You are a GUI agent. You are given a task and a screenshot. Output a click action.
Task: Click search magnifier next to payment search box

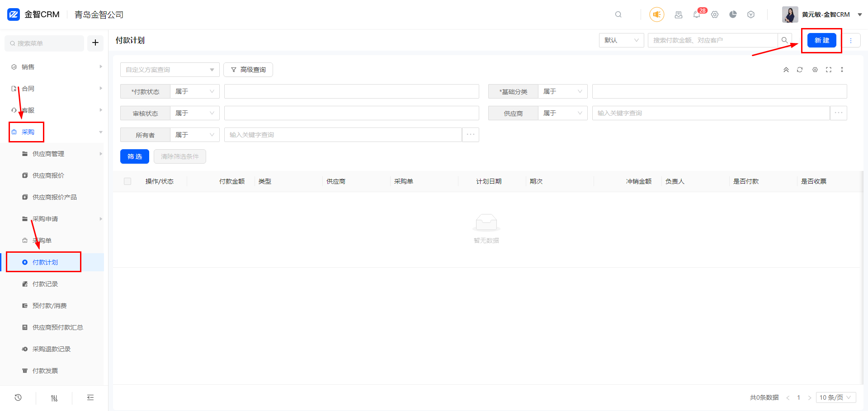785,40
